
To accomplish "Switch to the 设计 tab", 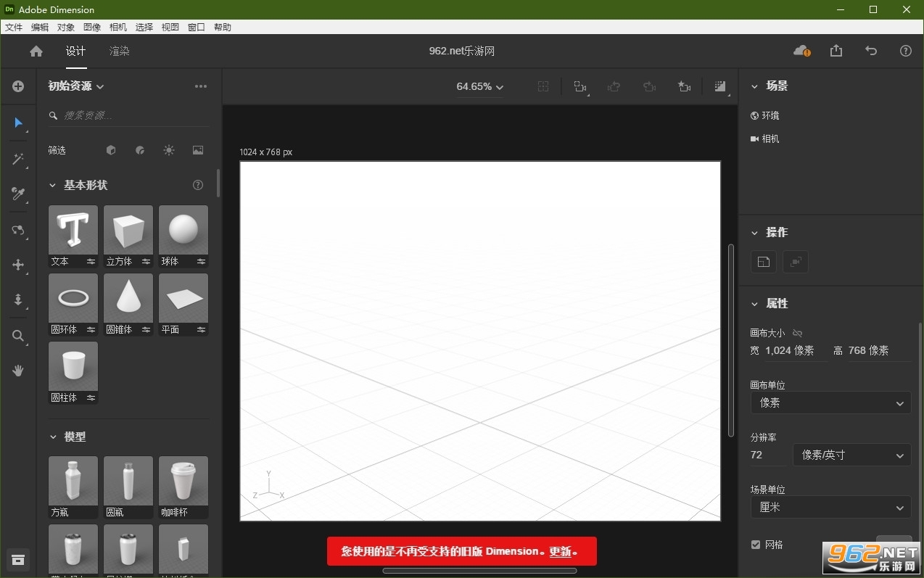I will [x=75, y=51].
